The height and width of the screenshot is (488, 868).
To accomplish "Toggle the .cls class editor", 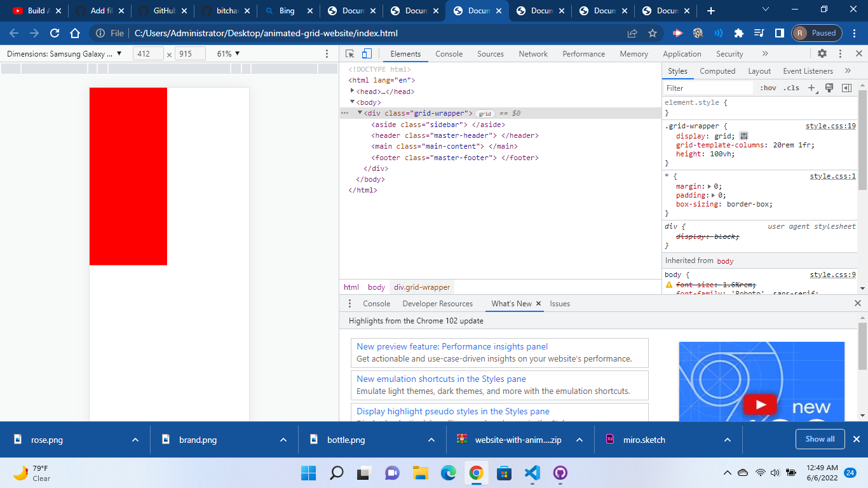I will coord(792,88).
